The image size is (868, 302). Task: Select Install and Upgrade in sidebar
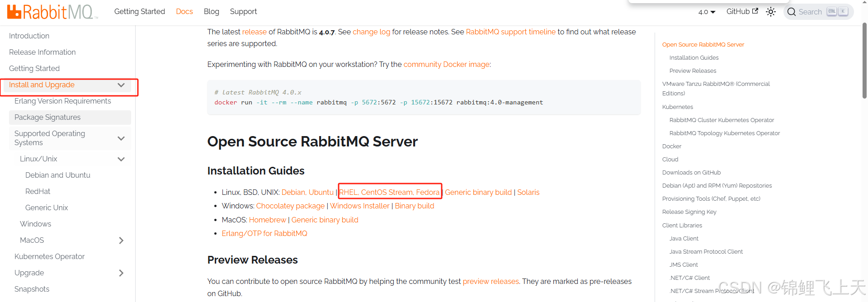point(42,85)
